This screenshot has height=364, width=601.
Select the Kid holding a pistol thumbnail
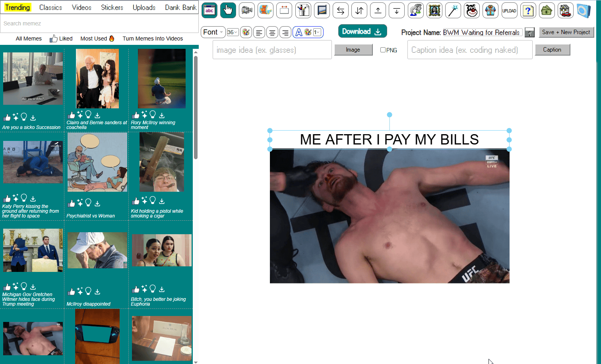click(162, 162)
